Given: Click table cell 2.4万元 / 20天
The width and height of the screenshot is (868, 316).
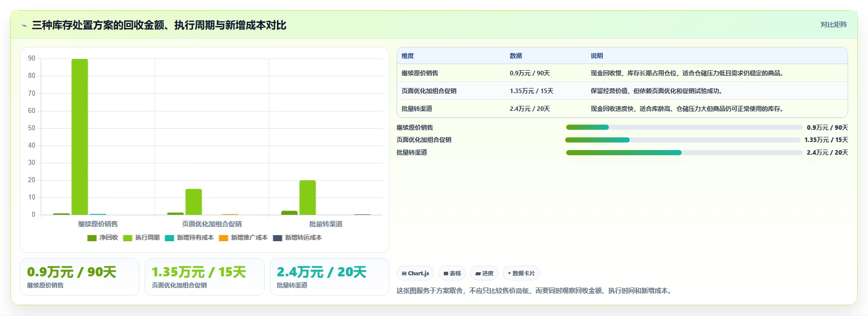Looking at the screenshot, I should (530, 109).
